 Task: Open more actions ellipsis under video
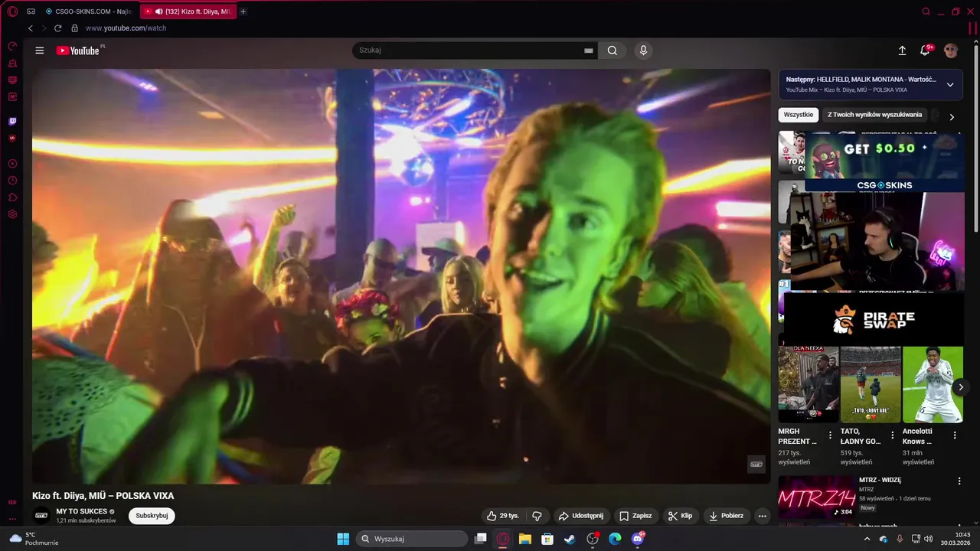pyautogui.click(x=762, y=516)
